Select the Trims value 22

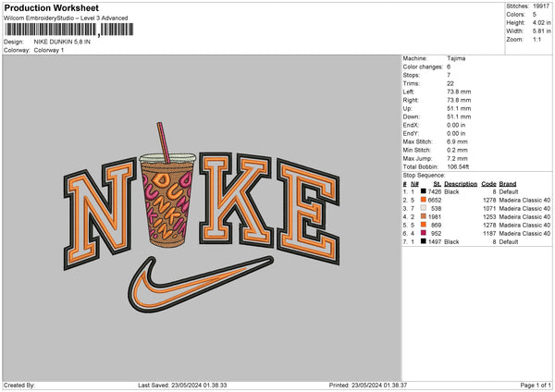(x=450, y=83)
